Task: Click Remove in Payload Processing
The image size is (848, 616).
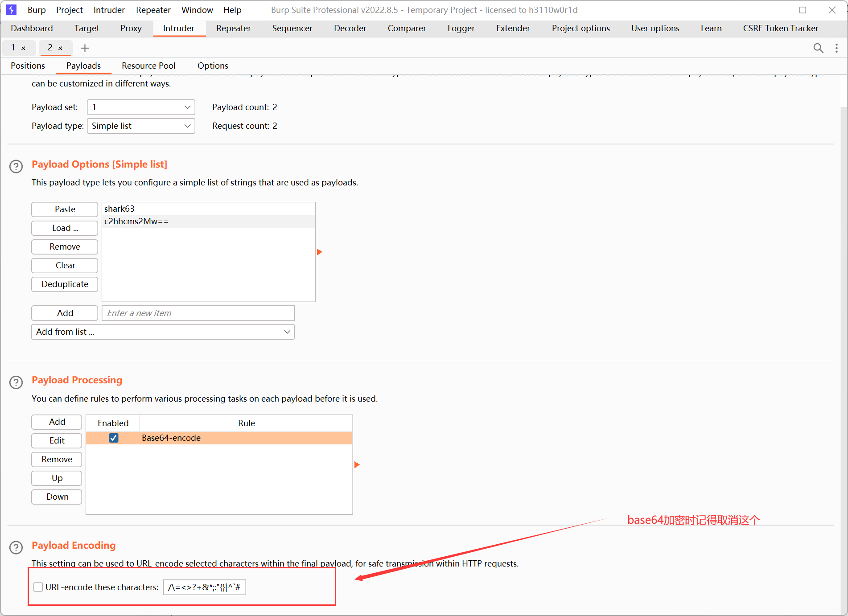Action: coord(57,459)
